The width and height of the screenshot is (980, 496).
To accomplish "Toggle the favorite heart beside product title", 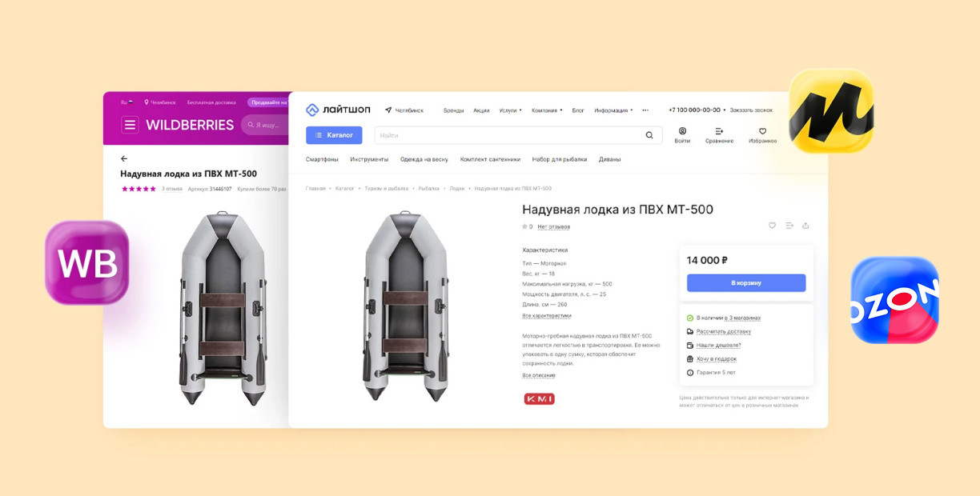I will (772, 226).
